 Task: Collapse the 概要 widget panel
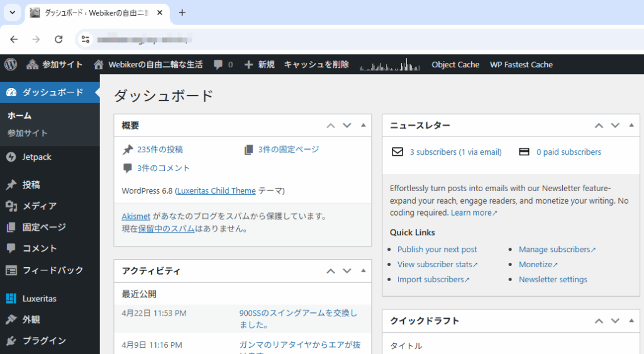tap(363, 125)
